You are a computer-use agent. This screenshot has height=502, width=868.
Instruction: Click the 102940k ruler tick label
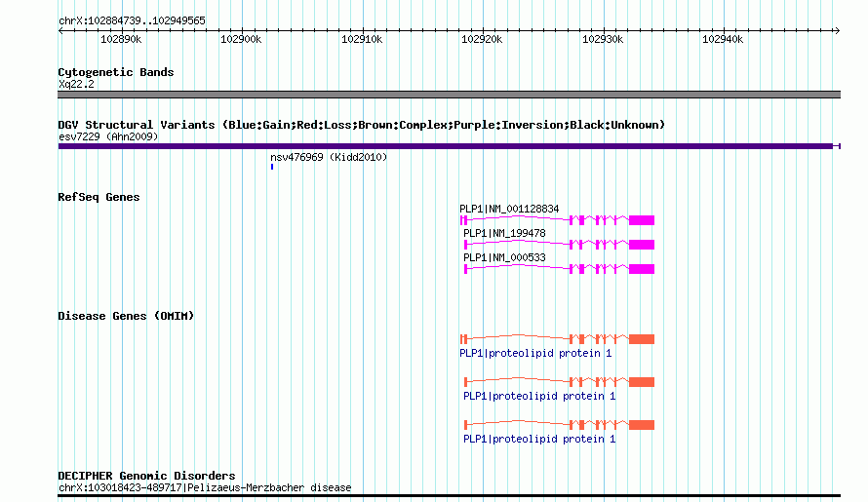pos(723,39)
